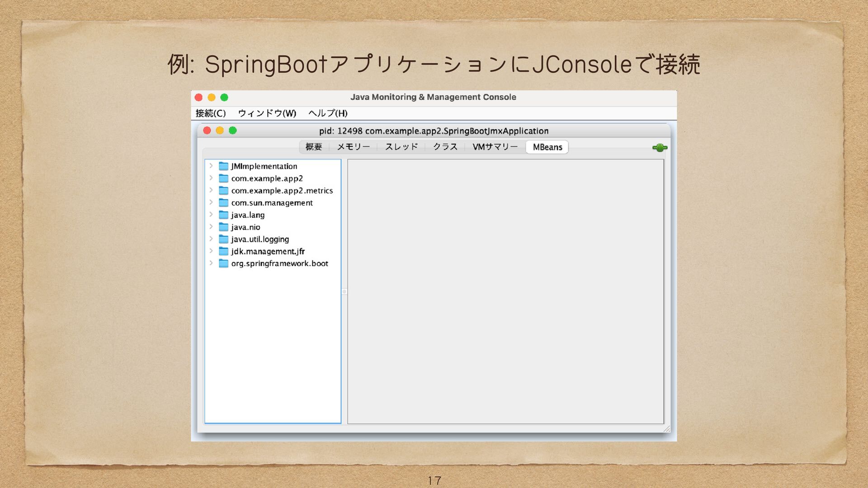Open the ヘルプ(H) menu
The image size is (868, 488).
[328, 113]
